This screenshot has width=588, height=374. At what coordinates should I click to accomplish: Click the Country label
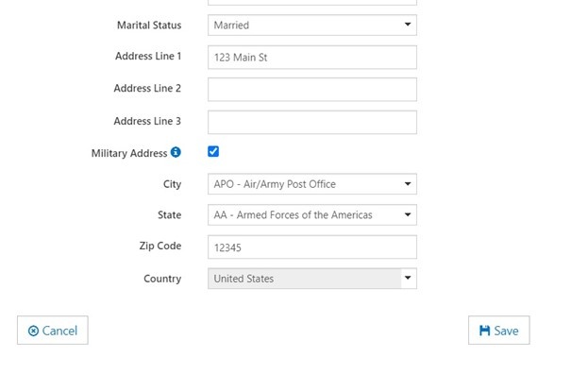[162, 279]
